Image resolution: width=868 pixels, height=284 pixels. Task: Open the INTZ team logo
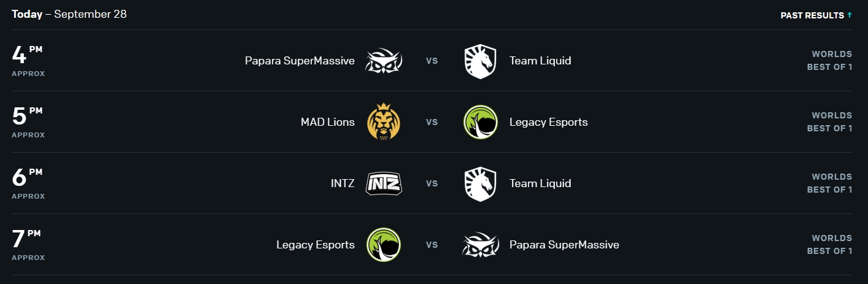(x=384, y=183)
